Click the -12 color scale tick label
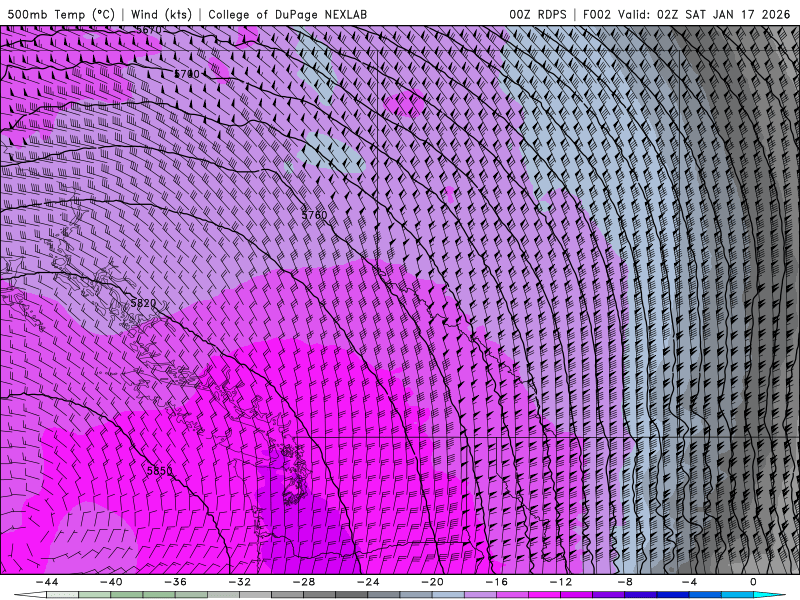This screenshot has width=800, height=600. [x=560, y=582]
